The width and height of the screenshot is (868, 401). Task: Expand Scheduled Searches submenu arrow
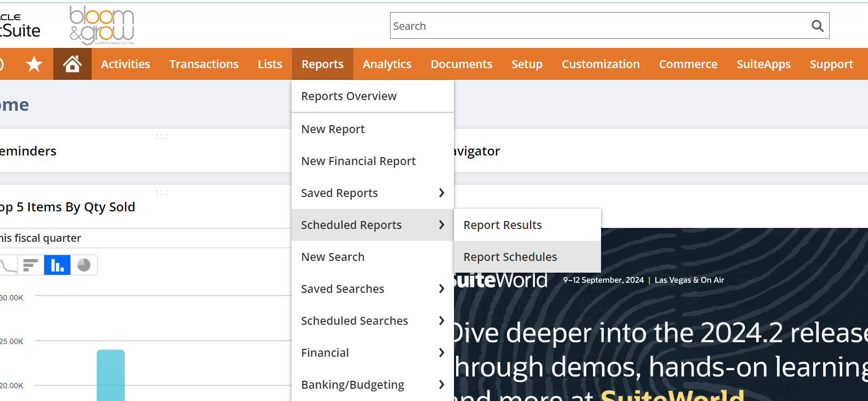(x=441, y=321)
